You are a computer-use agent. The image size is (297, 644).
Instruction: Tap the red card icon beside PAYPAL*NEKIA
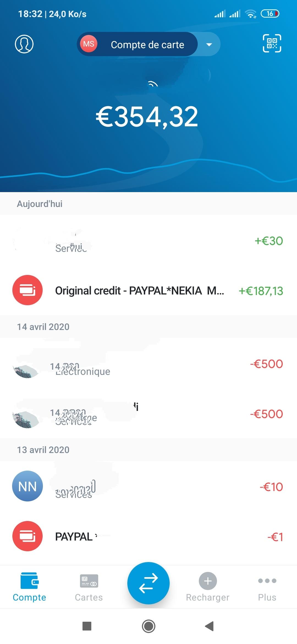click(x=28, y=290)
